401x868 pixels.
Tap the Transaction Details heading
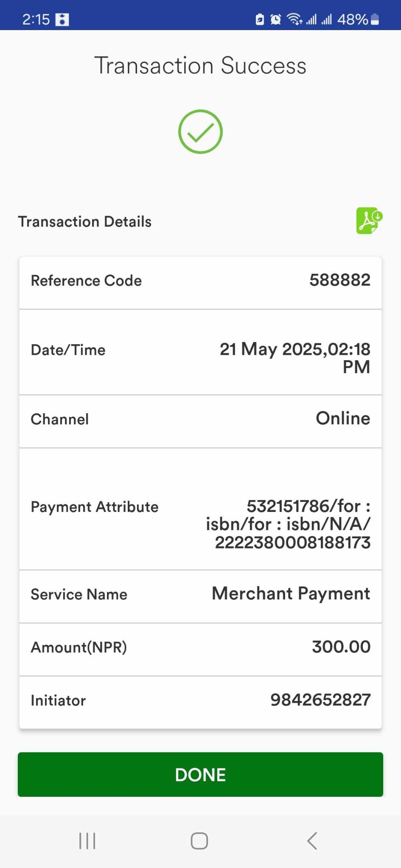(x=85, y=222)
